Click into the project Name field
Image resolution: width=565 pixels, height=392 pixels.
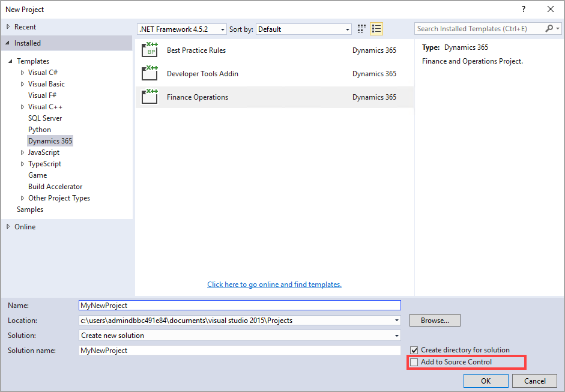point(240,305)
